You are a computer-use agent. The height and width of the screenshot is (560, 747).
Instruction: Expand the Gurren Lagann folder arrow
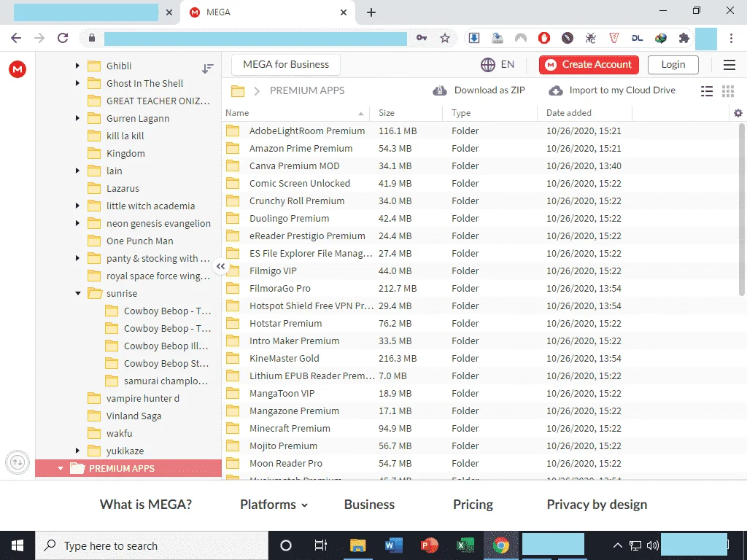77,118
